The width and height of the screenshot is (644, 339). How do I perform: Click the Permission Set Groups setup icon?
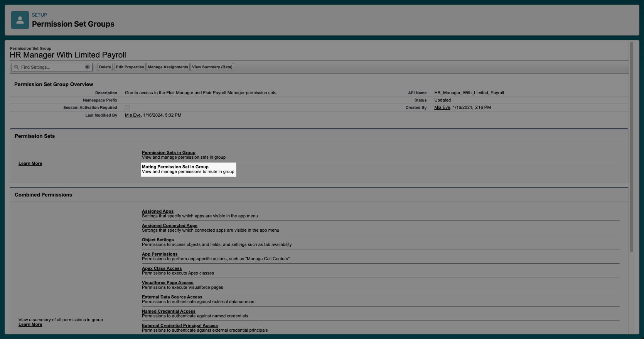[20, 20]
